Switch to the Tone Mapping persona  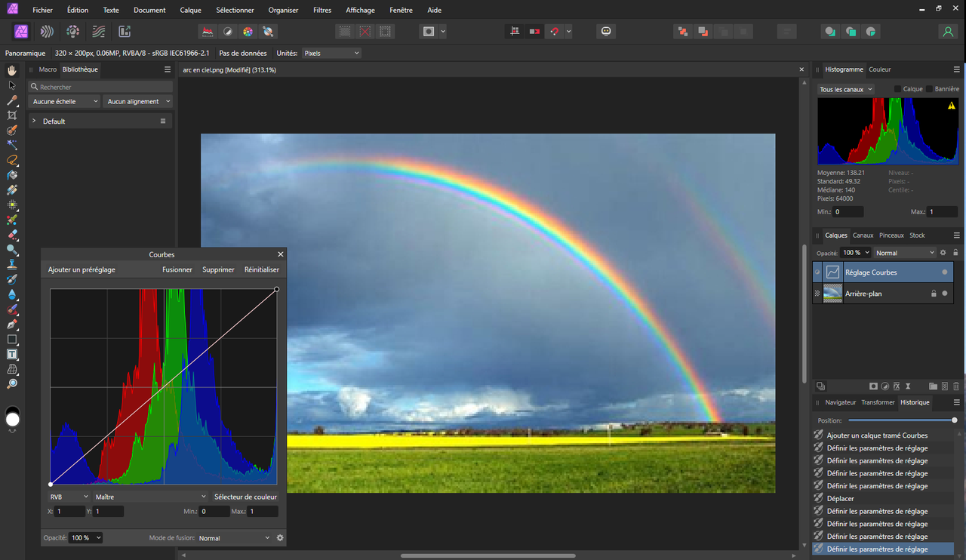[99, 32]
